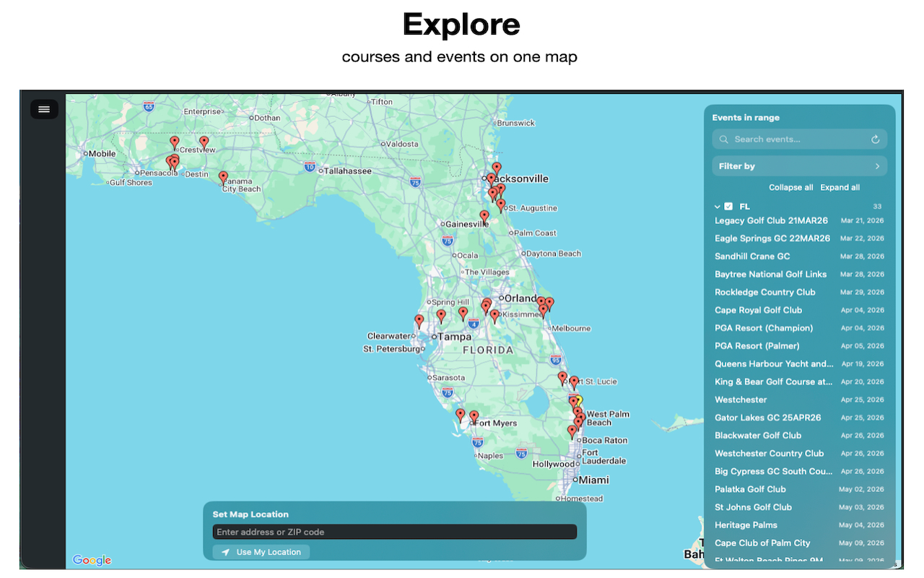Viewport: 924px width, 578px height.
Task: Select Big Cypress GC South Cou... event
Action: point(799,471)
